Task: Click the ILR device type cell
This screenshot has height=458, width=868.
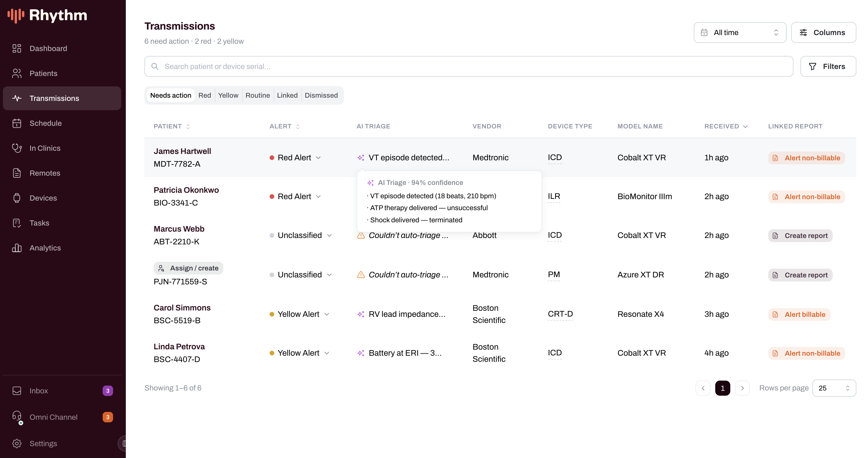Action: [554, 197]
